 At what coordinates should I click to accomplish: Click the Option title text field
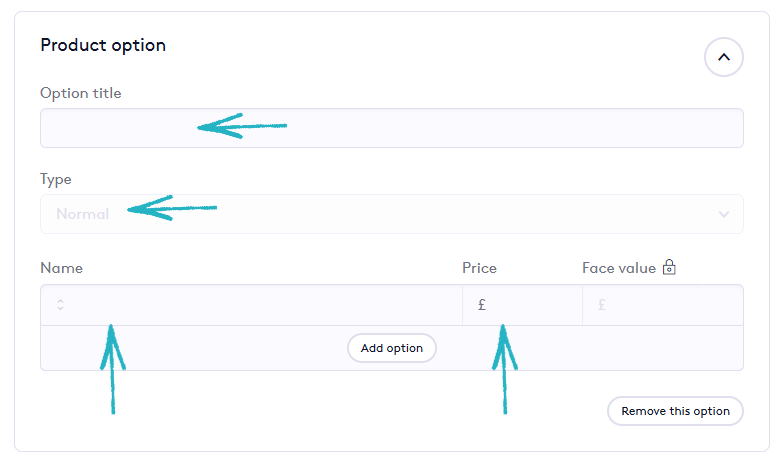pos(391,128)
